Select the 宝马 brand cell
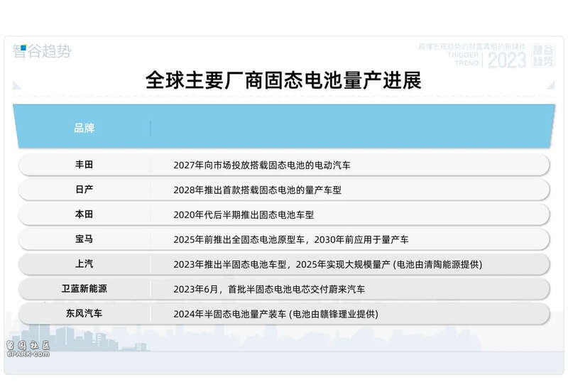The width and height of the screenshot is (568, 392). click(84, 239)
